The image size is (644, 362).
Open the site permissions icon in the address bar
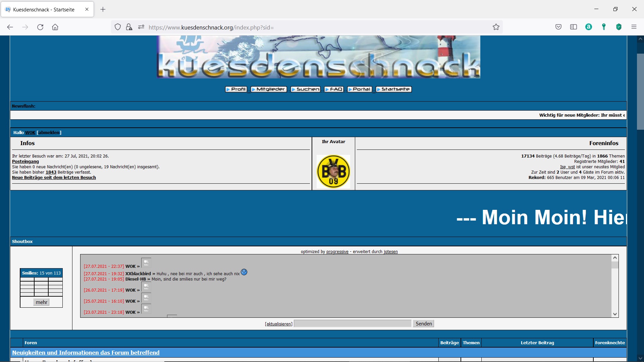141,27
